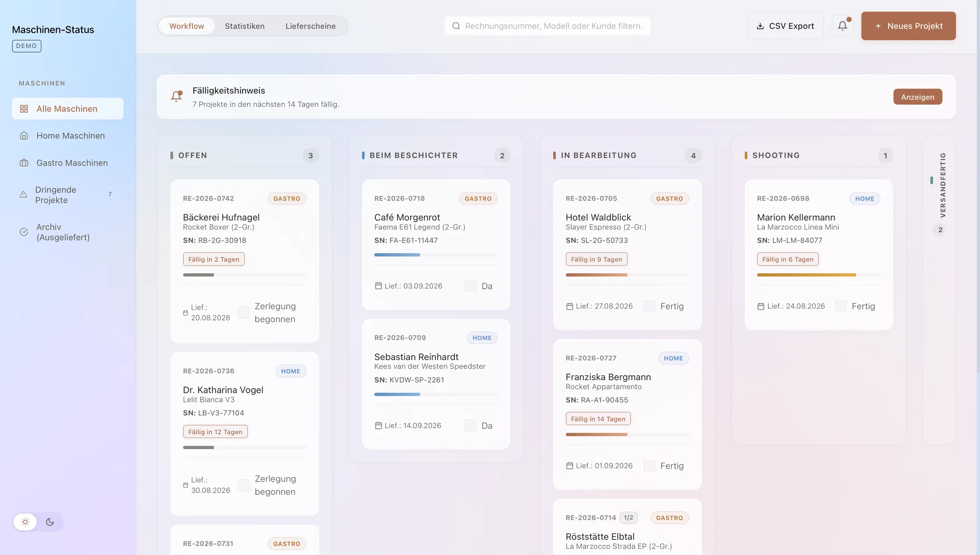Select Home Maschinen in sidebar
This screenshot has width=980, height=555.
(68, 136)
